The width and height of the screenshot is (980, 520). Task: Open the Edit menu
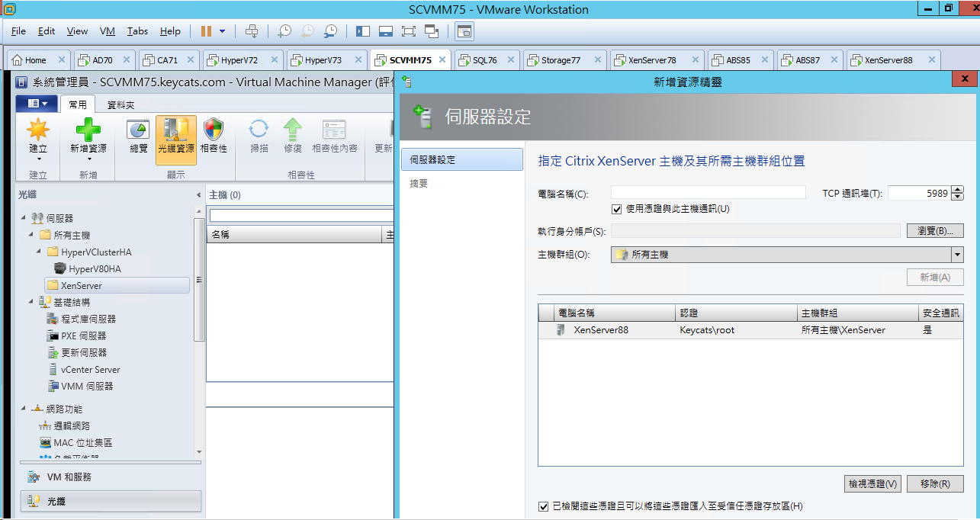click(x=47, y=31)
